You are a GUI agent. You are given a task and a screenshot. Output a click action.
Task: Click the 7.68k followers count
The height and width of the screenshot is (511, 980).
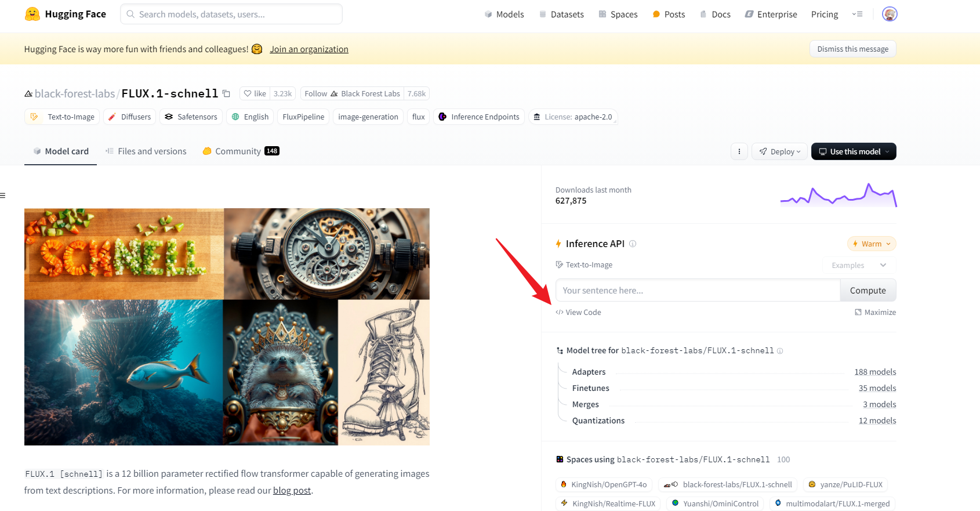click(x=416, y=93)
